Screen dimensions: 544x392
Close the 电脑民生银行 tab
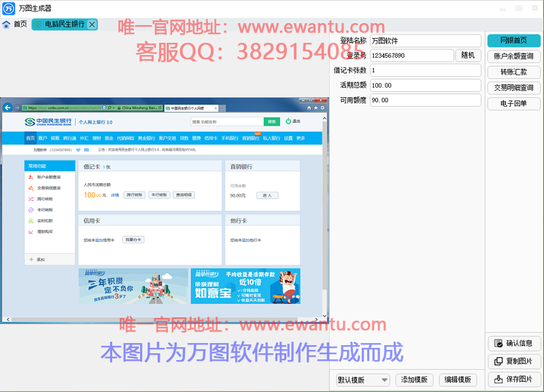[92, 24]
